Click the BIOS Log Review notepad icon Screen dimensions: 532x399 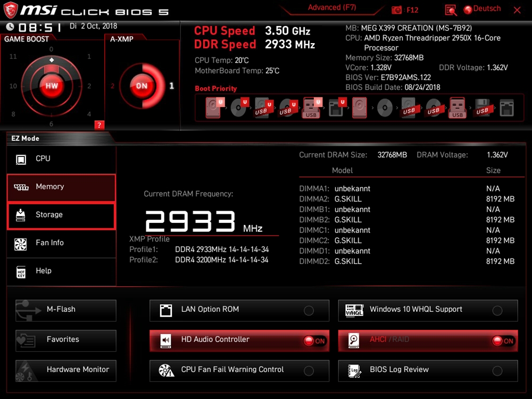tap(354, 370)
